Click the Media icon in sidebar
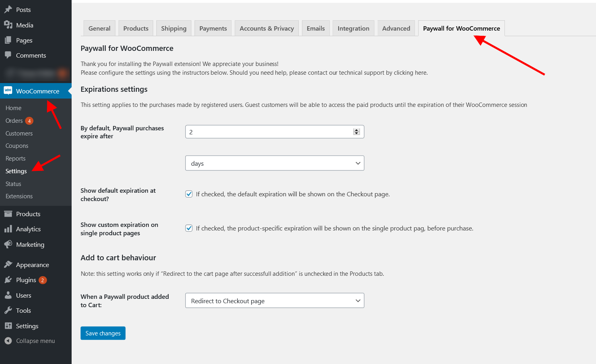The image size is (596, 364). [8, 25]
